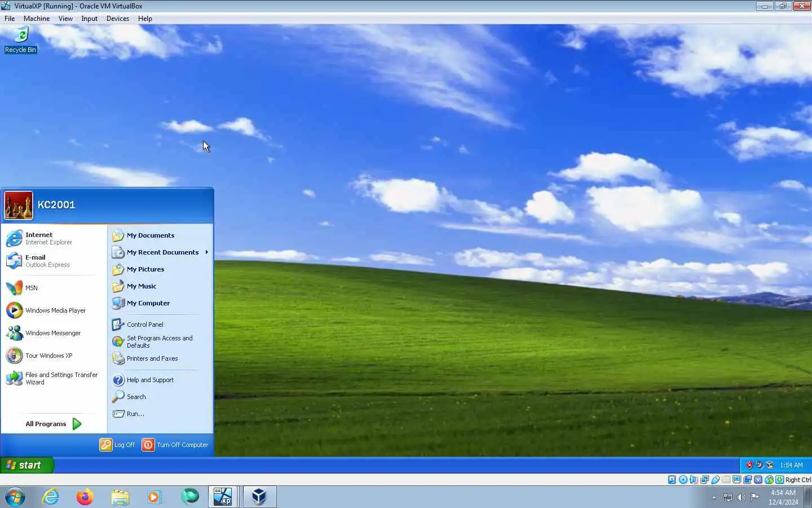Click keyboard capture icon beside Right Ctrl
This screenshot has height=508, width=812.
point(779,480)
